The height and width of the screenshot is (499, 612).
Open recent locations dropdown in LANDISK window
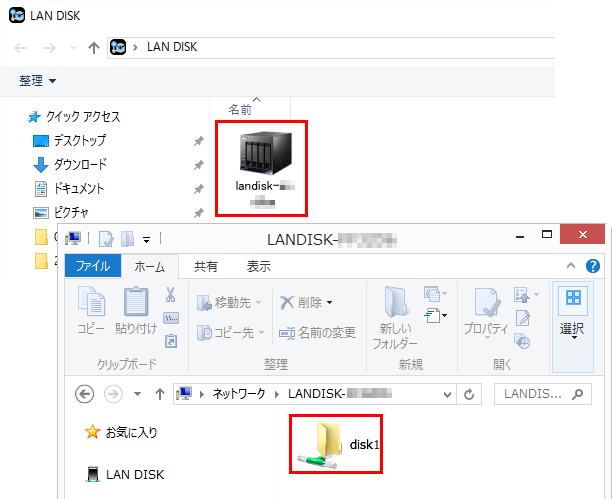tap(137, 394)
